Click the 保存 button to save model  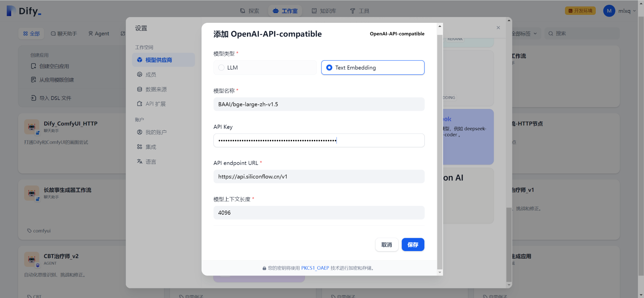pyautogui.click(x=413, y=244)
